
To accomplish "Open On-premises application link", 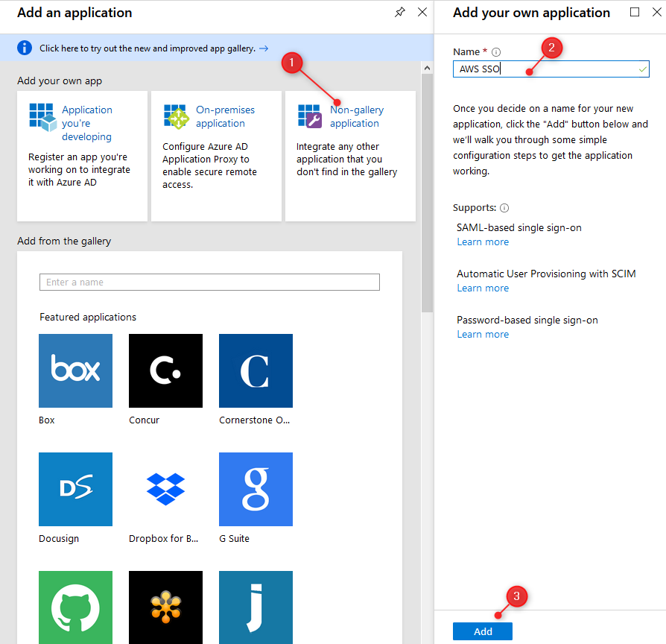I will 225,116.
